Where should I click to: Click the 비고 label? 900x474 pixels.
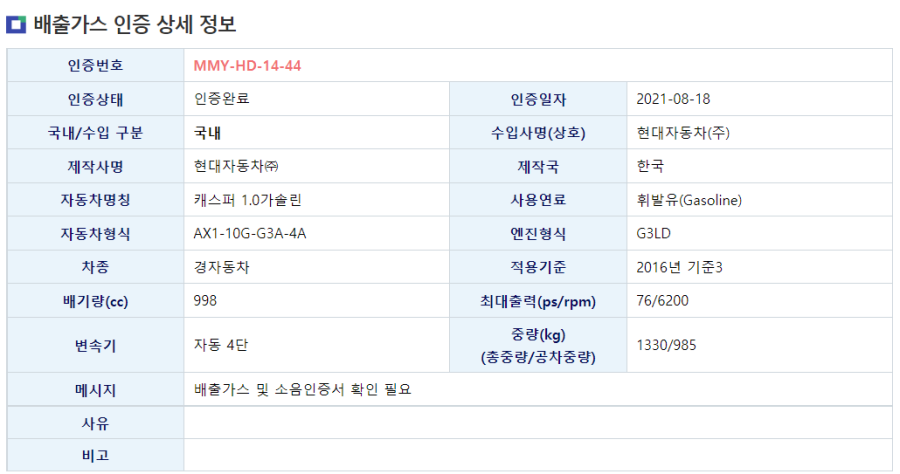[95, 456]
